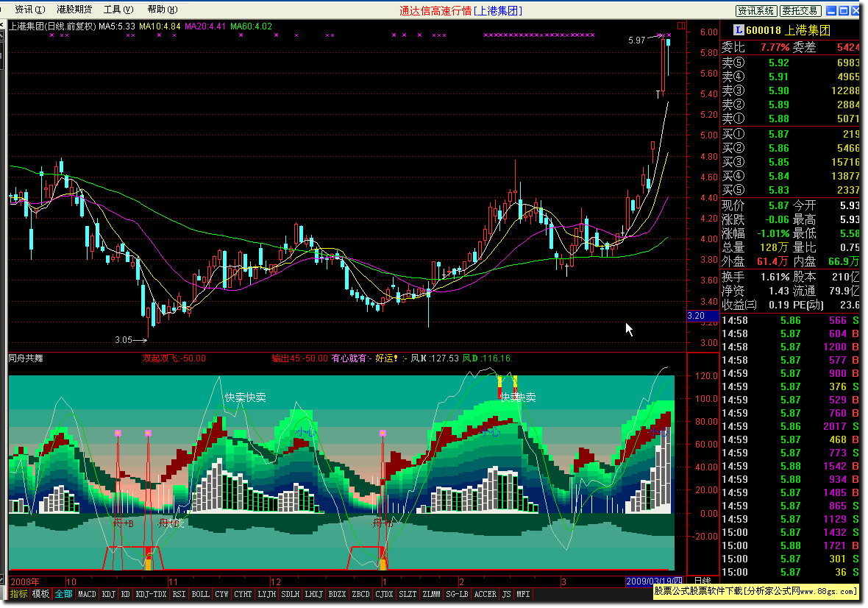Viewport: 868px width, 608px height.
Task: Select the 全部 indicator category tab
Action: pyautogui.click(x=64, y=594)
